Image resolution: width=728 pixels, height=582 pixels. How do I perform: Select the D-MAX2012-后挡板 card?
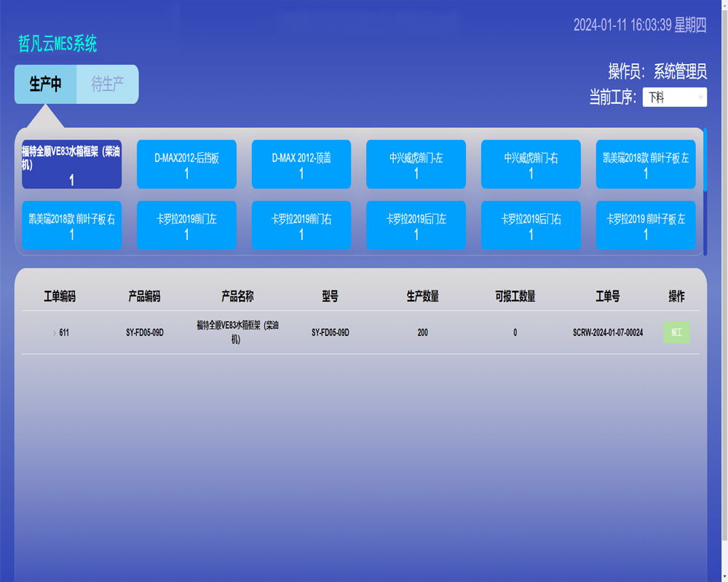click(x=186, y=164)
